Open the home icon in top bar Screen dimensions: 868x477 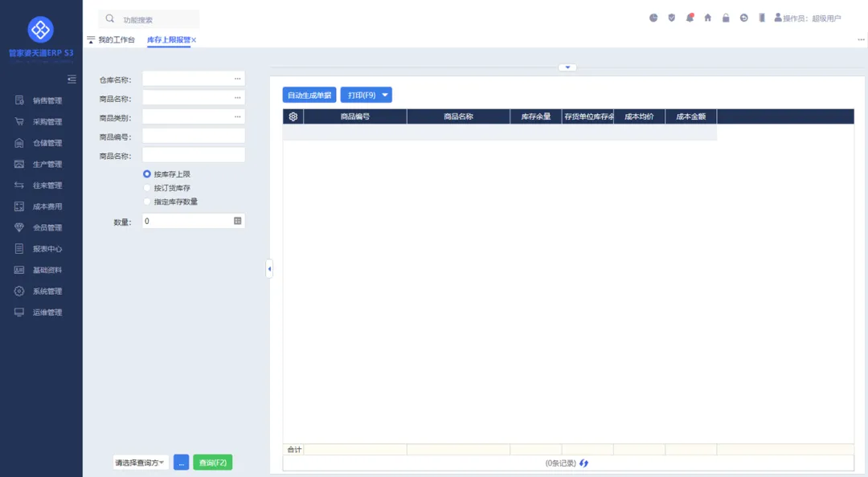point(708,18)
